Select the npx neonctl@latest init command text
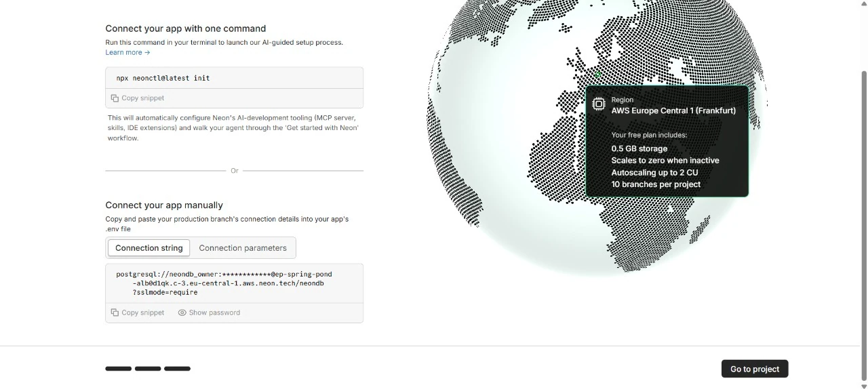The image size is (868, 389). coord(163,78)
